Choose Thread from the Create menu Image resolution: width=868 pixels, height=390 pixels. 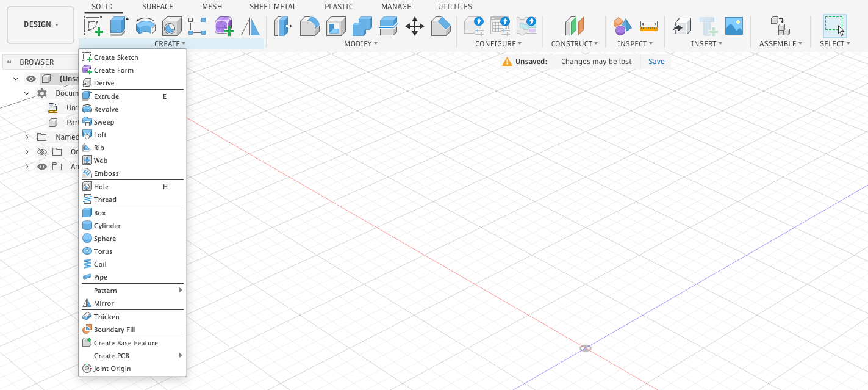coord(132,200)
